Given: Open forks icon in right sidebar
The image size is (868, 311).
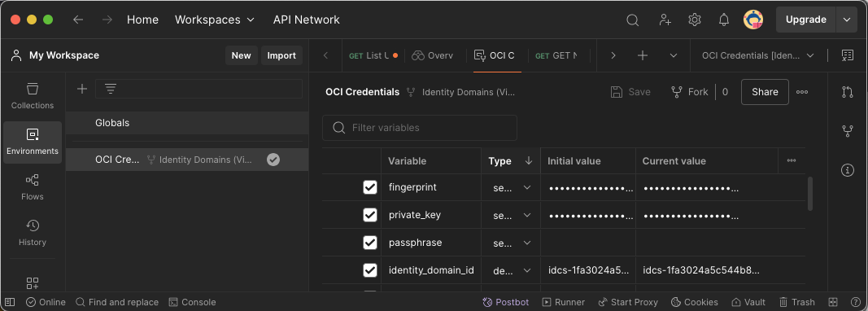Looking at the screenshot, I should [x=848, y=131].
